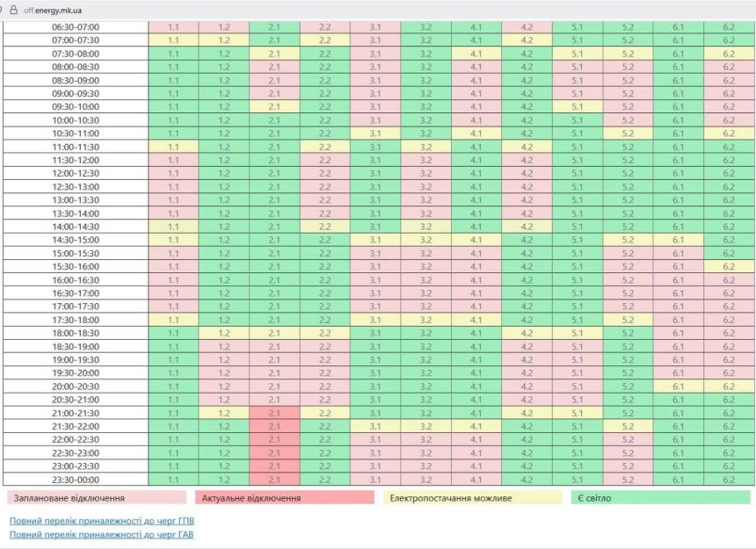
Task: Click the pink "Заплановане відключення" legend swatch
Action: (97, 498)
